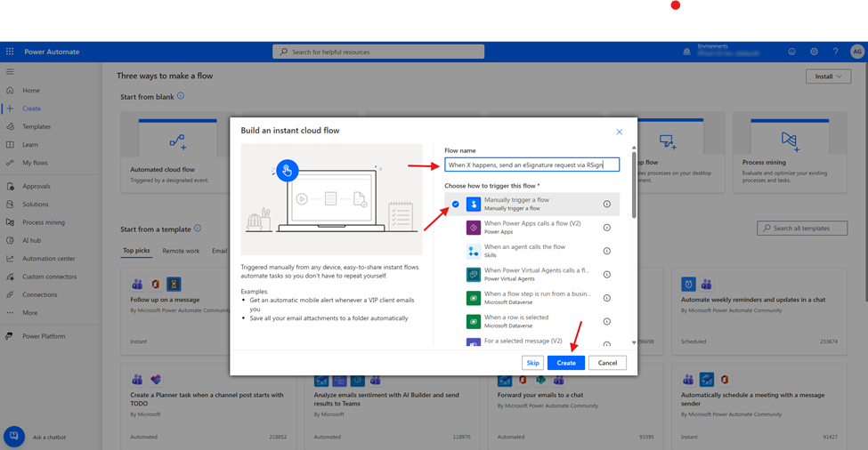This screenshot has height=450, width=868.
Task: Click the Flow name text field
Action: pyautogui.click(x=532, y=165)
